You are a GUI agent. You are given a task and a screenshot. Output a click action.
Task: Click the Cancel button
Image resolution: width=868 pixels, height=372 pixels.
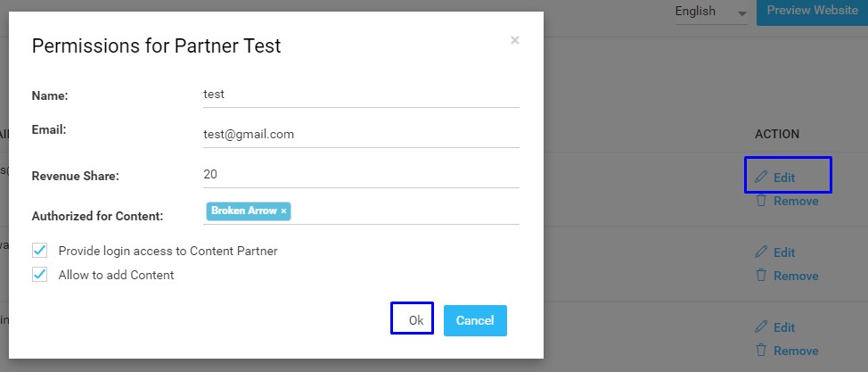[475, 320]
